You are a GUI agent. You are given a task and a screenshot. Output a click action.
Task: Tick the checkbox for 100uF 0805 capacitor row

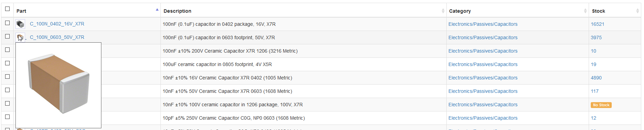(7, 63)
